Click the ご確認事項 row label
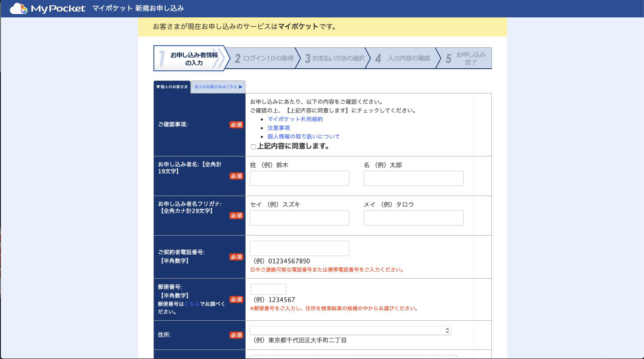 pyautogui.click(x=173, y=125)
